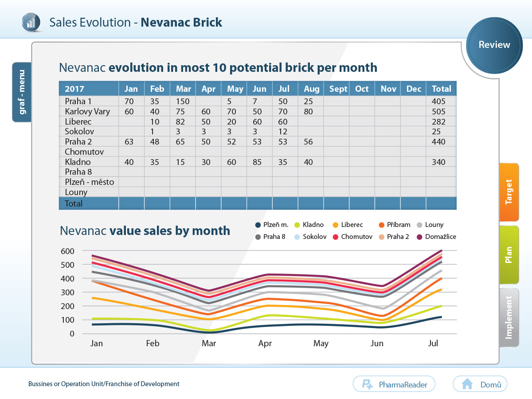Select the Total column header

click(442, 88)
